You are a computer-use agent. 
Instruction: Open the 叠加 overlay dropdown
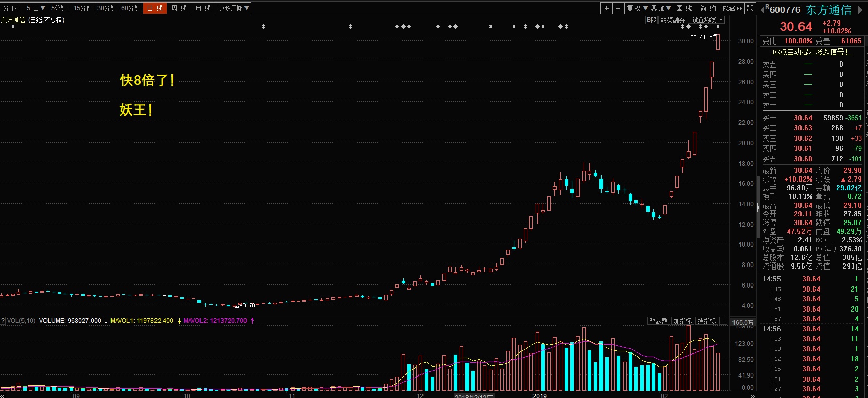(661, 8)
